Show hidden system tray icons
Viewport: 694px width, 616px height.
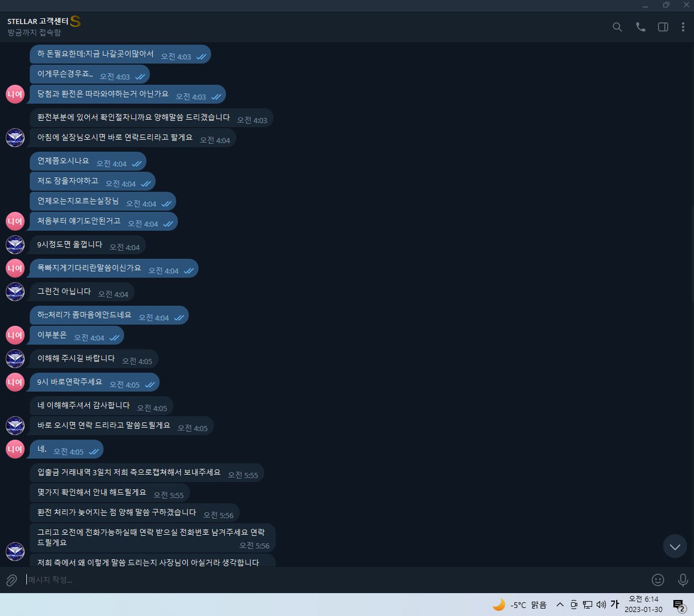click(560, 605)
